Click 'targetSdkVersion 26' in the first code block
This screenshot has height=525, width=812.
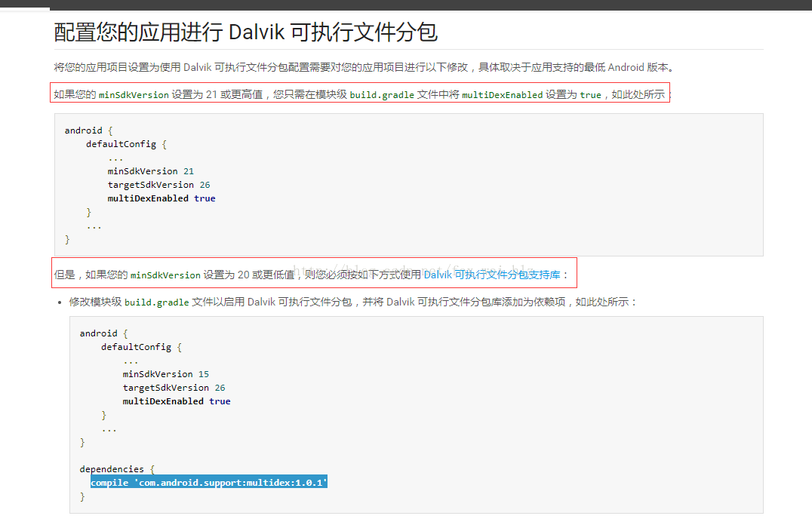tap(159, 185)
